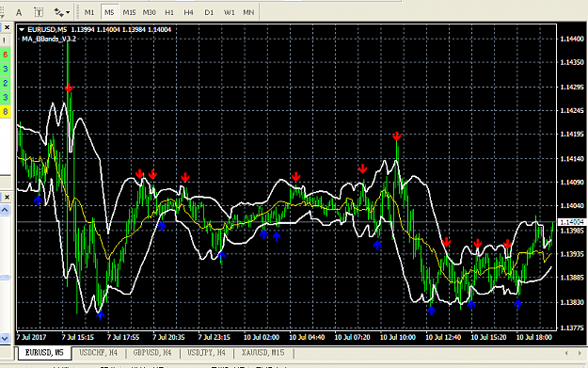Viewport: 588px width, 368px height.
Task: Click the chart tabs scroll-left arrow
Action: tap(566, 353)
